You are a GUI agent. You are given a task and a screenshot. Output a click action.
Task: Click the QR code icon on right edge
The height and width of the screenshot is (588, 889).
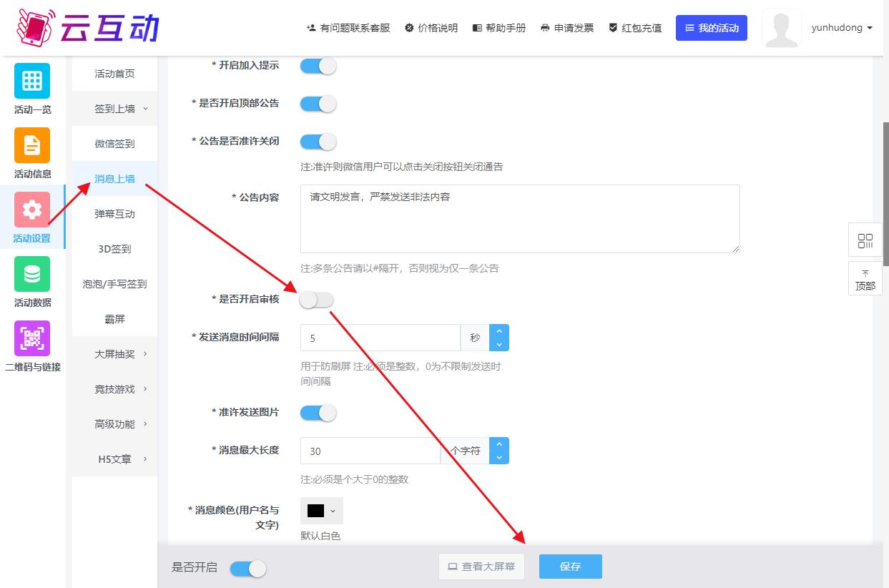pos(865,240)
